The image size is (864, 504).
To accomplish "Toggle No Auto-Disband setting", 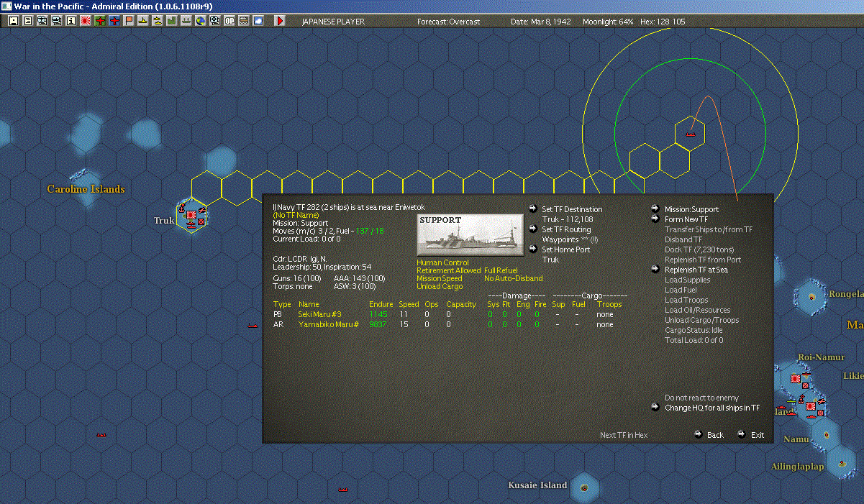I will click(514, 278).
